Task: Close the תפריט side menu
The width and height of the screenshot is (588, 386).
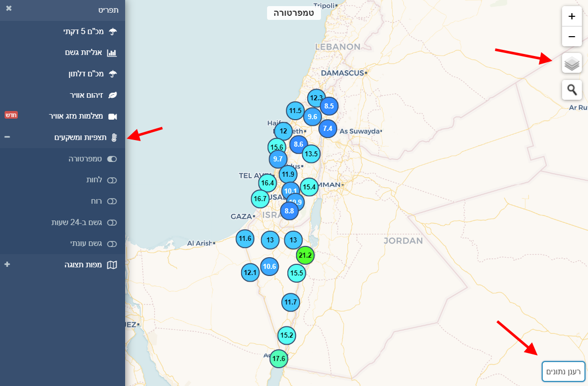Action: pos(9,9)
